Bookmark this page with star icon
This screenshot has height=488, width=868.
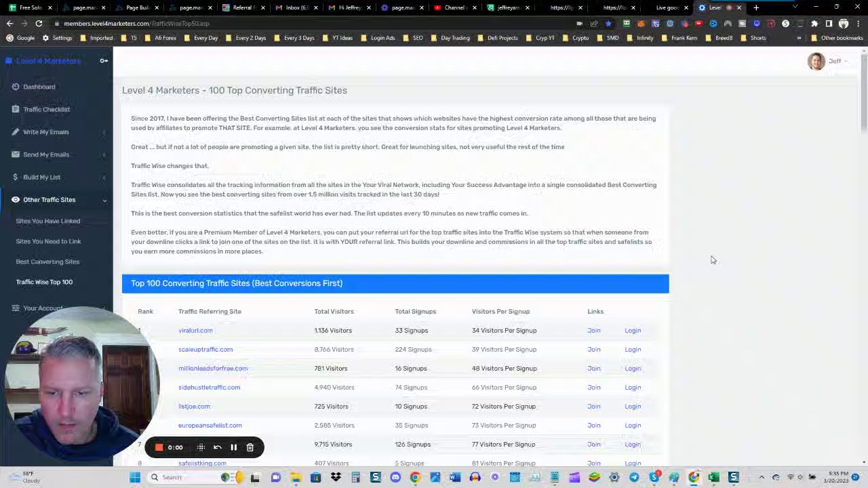tap(608, 24)
